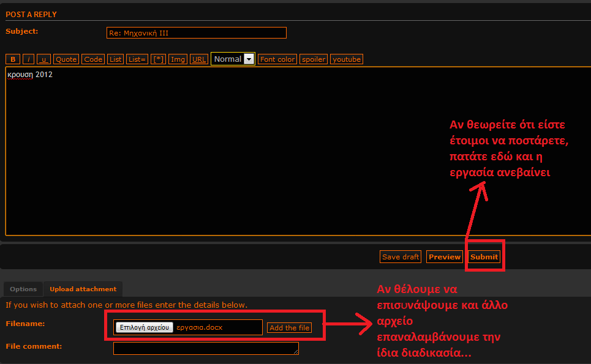Insert a Quote BBCode tag

tap(66, 59)
